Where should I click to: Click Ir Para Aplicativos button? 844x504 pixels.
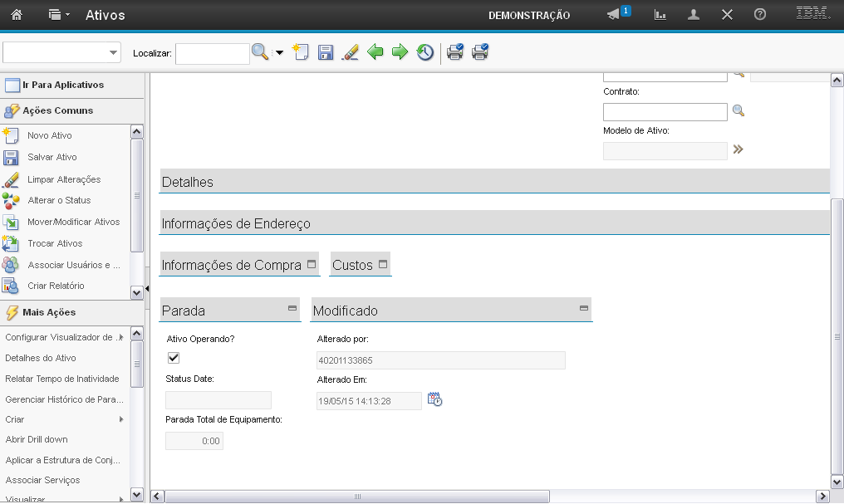[x=63, y=85]
